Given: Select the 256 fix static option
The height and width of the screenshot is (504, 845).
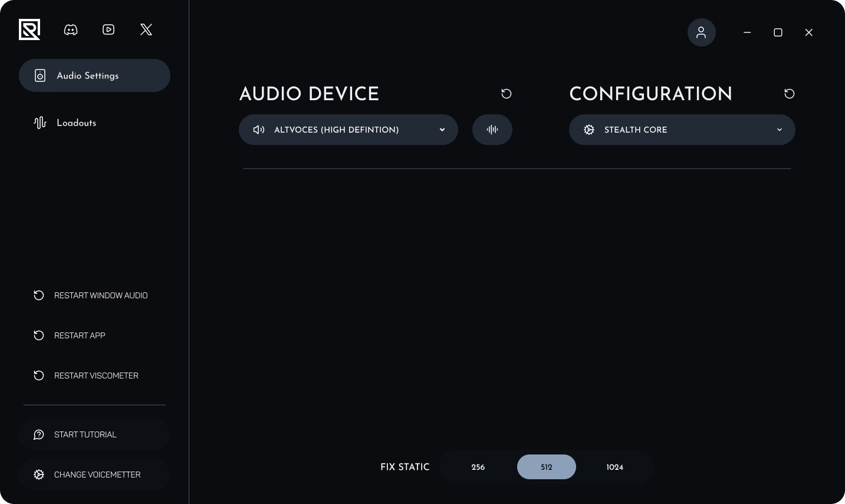Looking at the screenshot, I should click(x=478, y=467).
